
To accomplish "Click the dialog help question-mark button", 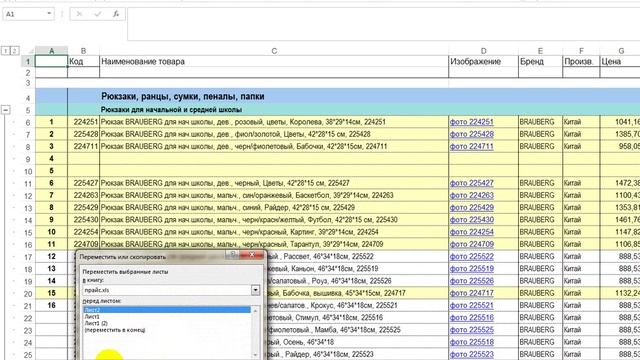I will tap(232, 255).
